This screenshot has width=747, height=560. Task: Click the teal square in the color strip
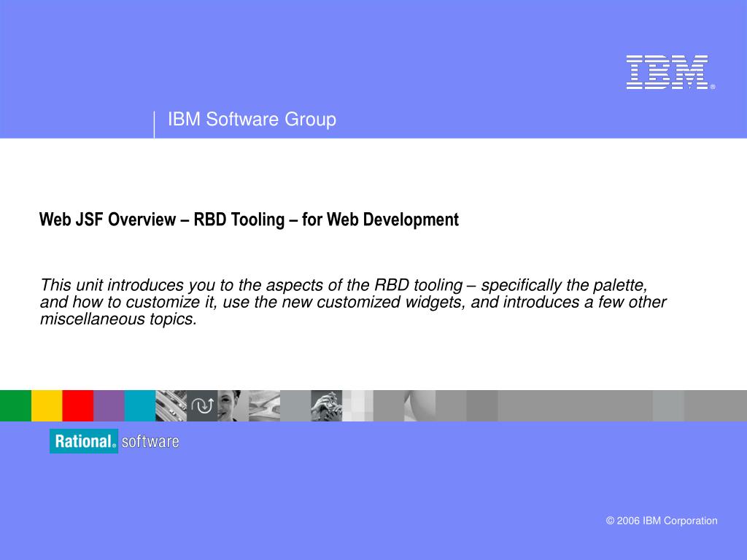pos(140,405)
